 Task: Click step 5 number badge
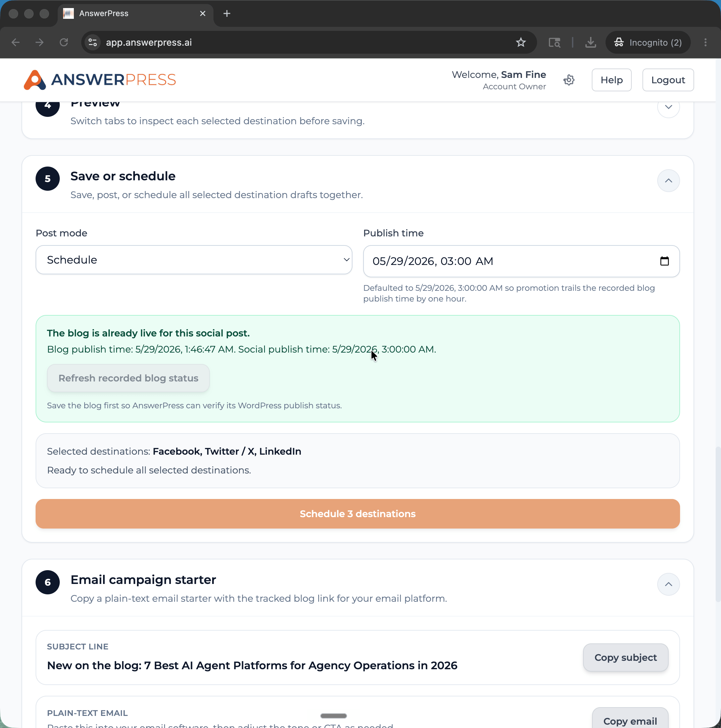coord(47,179)
